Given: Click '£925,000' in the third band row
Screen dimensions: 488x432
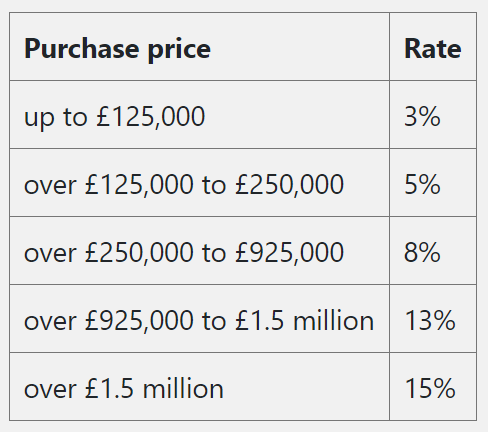Looking at the screenshot, I should [289, 253].
